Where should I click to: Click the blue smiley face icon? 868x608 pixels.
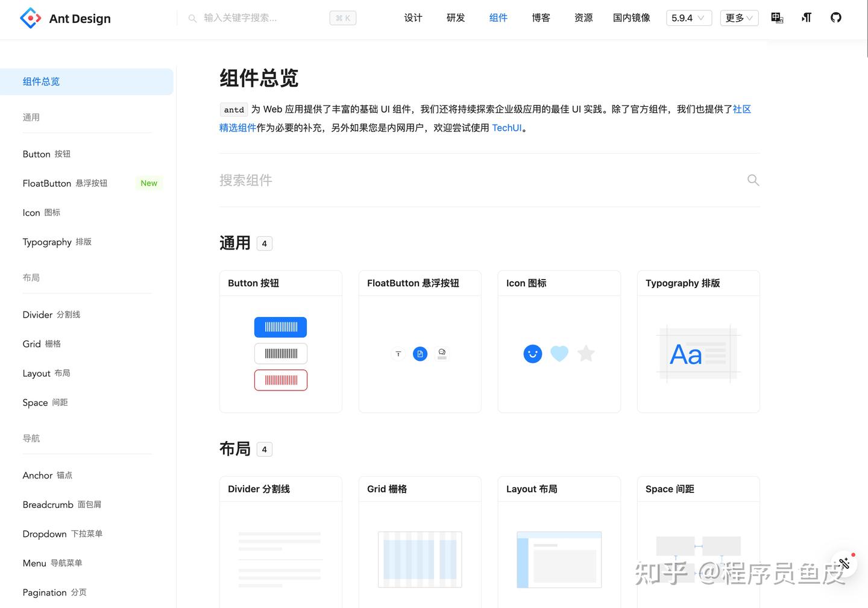point(533,354)
